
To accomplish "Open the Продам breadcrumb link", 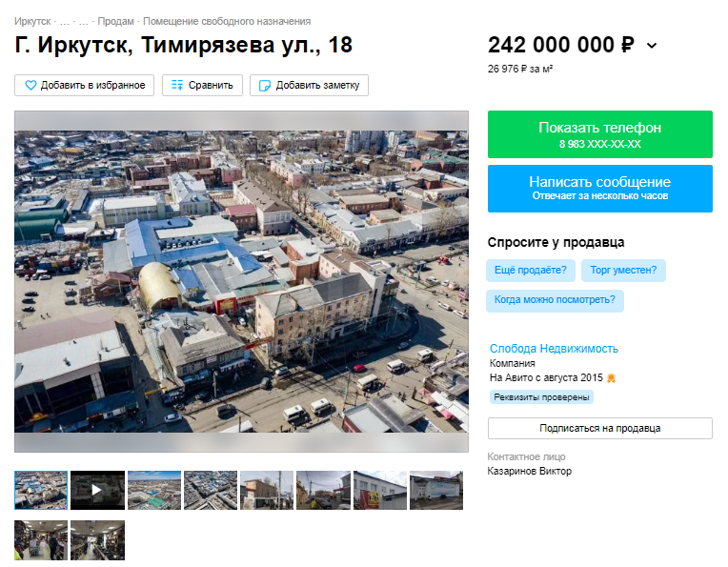I will point(115,21).
